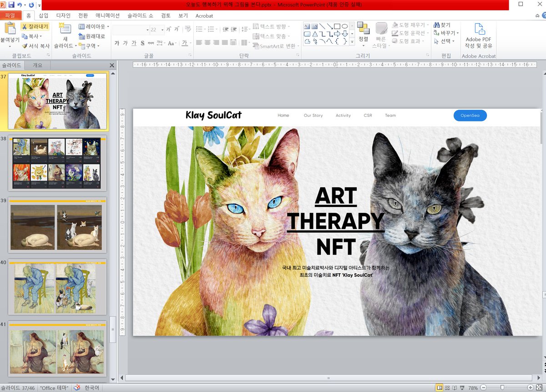Select the down arrow shape
Image resolution: width=546 pixels, height=392 pixels.
pyautogui.click(x=345, y=34)
